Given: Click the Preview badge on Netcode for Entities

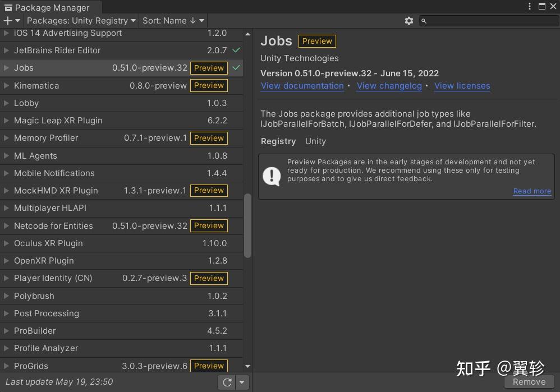Looking at the screenshot, I should [x=208, y=225].
